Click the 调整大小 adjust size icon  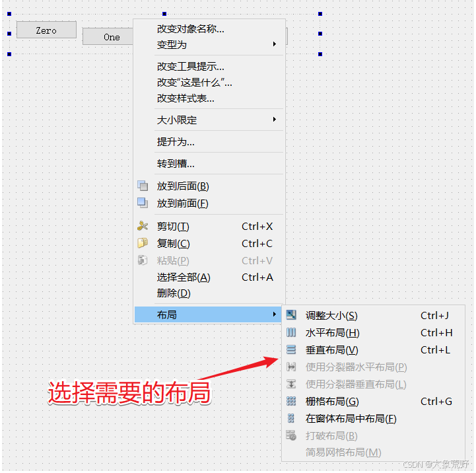click(291, 314)
